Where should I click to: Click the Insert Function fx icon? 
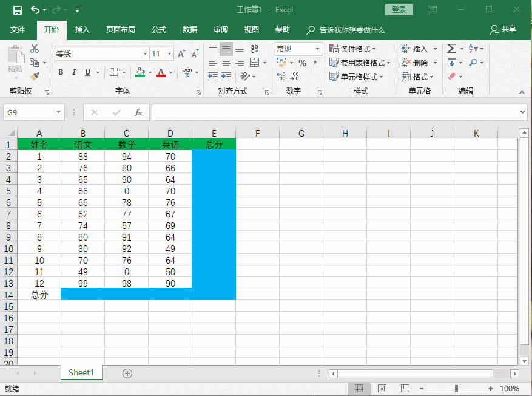(138, 112)
